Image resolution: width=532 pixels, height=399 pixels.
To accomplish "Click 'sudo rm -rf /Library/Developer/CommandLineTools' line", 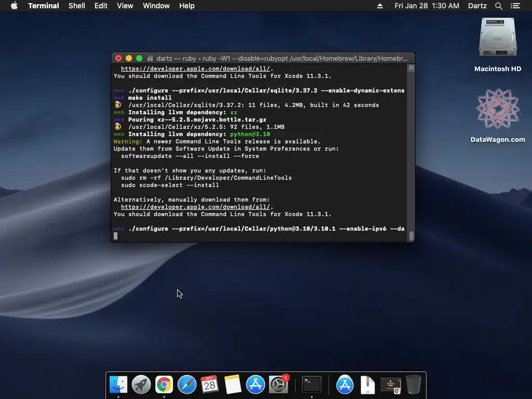I will click(x=206, y=178).
